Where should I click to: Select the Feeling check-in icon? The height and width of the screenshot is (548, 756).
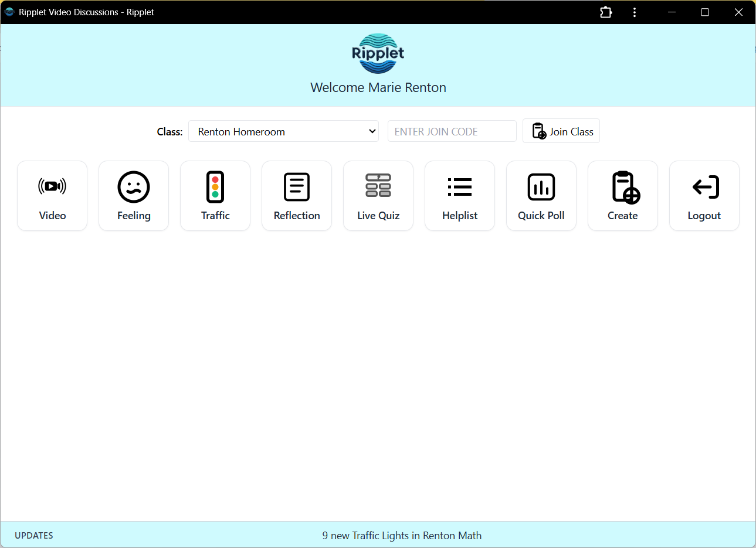click(133, 195)
